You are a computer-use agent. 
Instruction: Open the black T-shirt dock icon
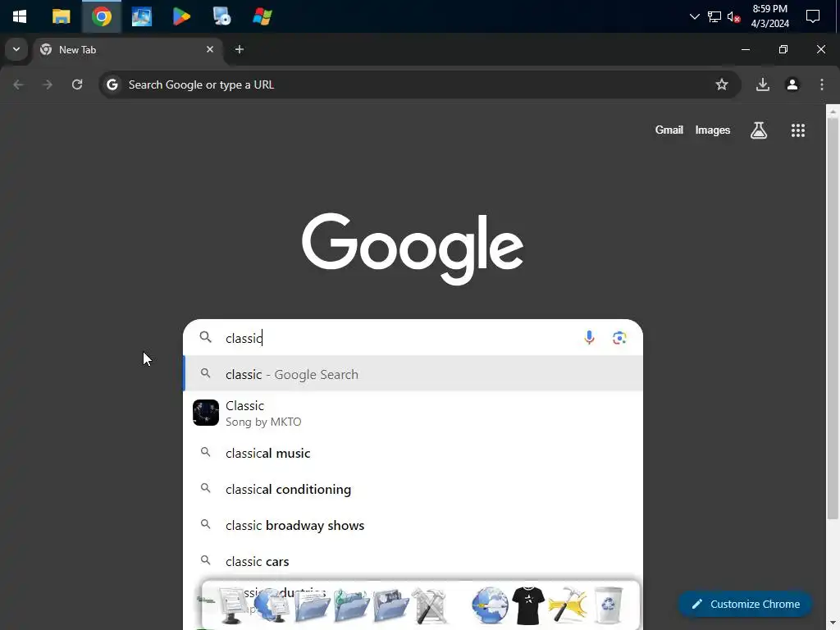(528, 605)
